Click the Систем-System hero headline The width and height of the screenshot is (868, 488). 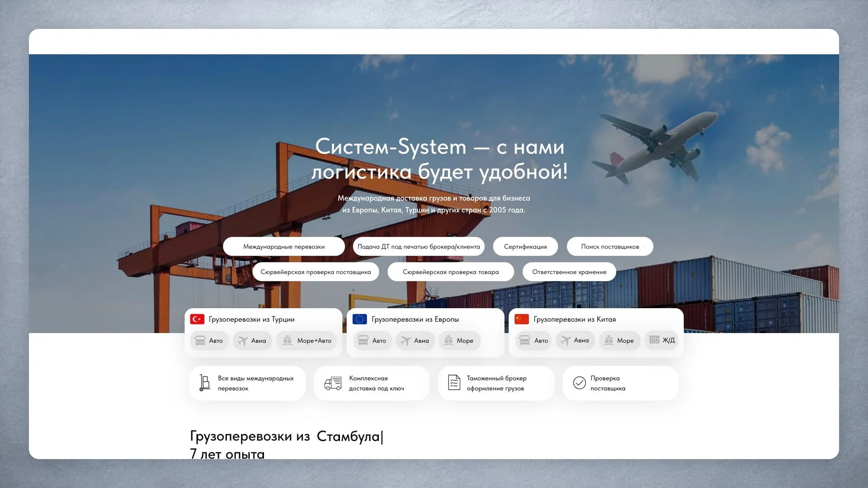pyautogui.click(x=439, y=159)
